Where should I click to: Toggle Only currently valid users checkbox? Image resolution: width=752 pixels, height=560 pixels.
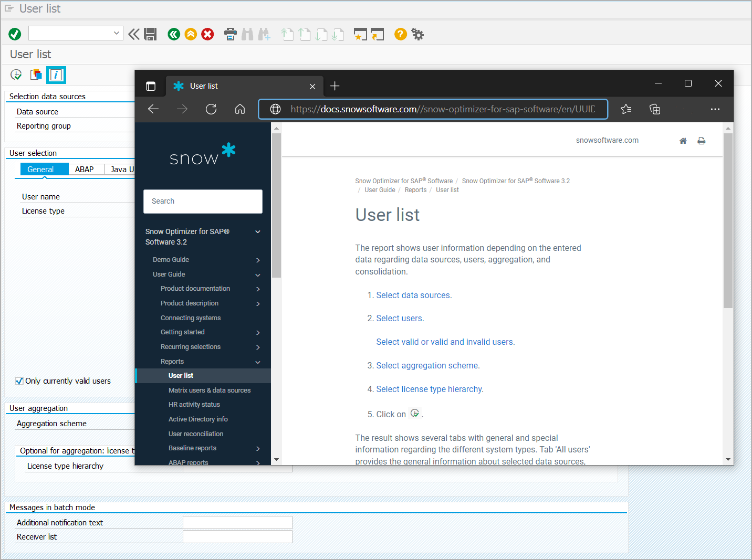click(x=19, y=381)
